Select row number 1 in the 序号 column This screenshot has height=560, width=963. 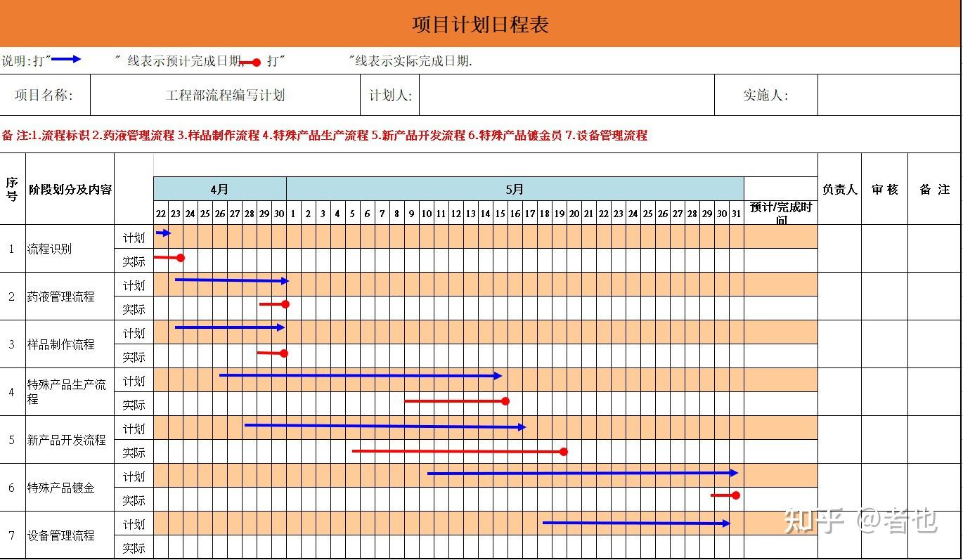pyautogui.click(x=13, y=249)
